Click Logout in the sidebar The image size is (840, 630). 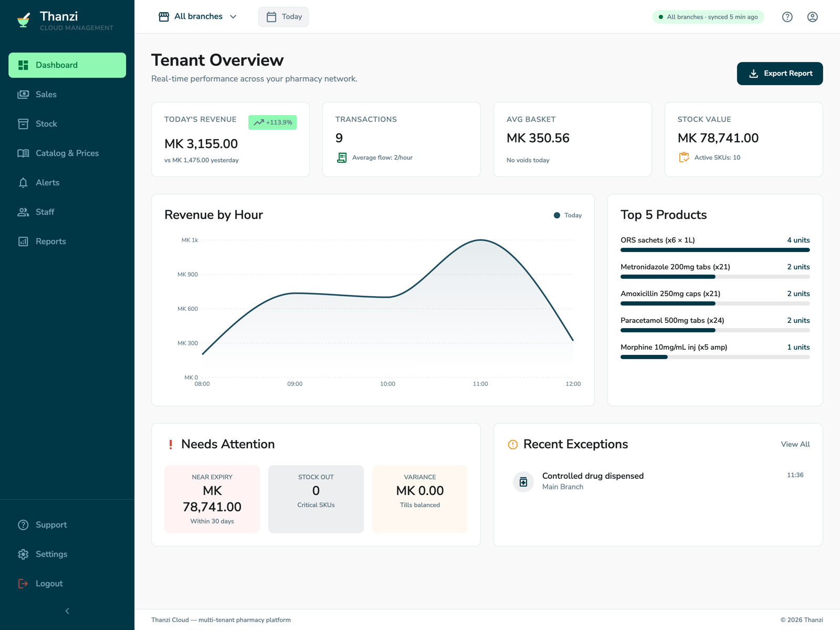pos(67,584)
